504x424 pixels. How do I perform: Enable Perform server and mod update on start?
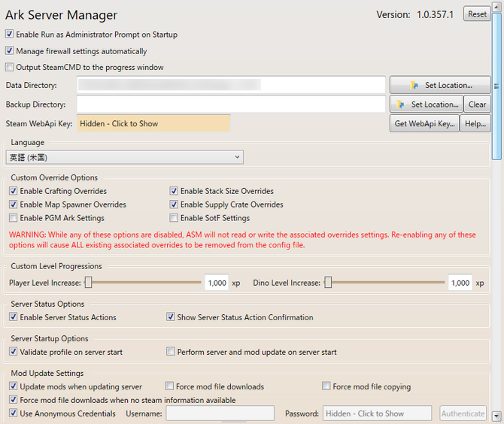pyautogui.click(x=171, y=351)
